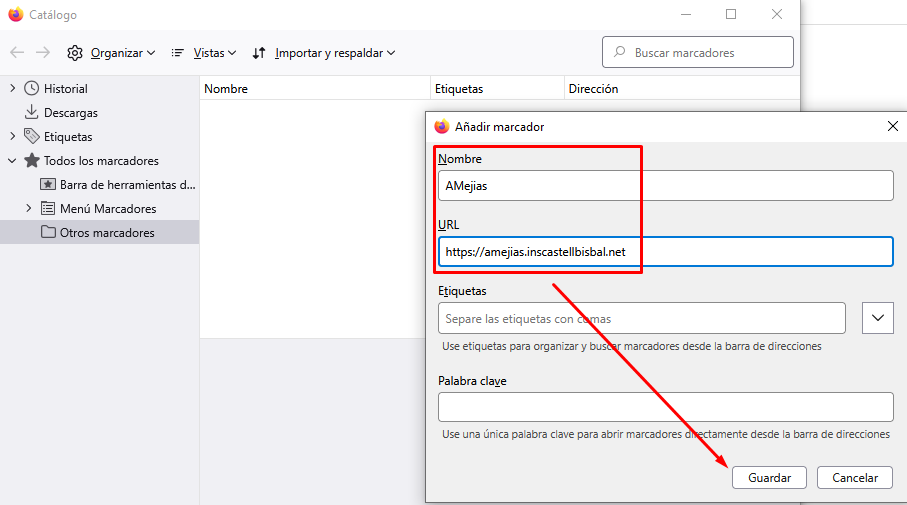Open the Etiquetas dropdown arrow in dialog
Image resolution: width=907 pixels, height=505 pixels.
[x=877, y=318]
